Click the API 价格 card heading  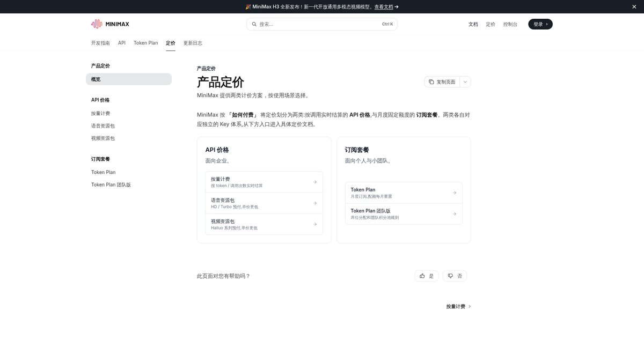(217, 150)
